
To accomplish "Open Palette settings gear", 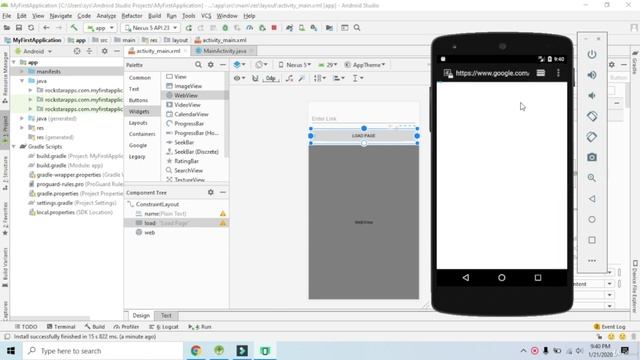I will click(211, 65).
